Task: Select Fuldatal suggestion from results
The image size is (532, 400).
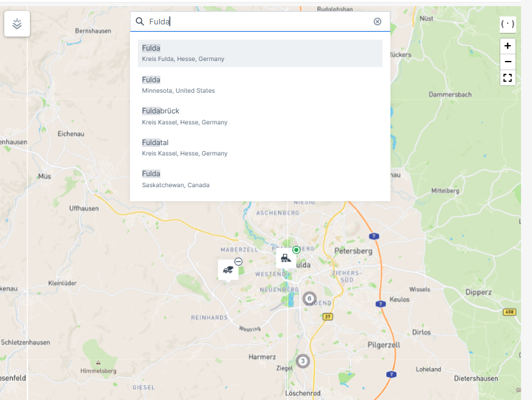Action: (x=260, y=148)
